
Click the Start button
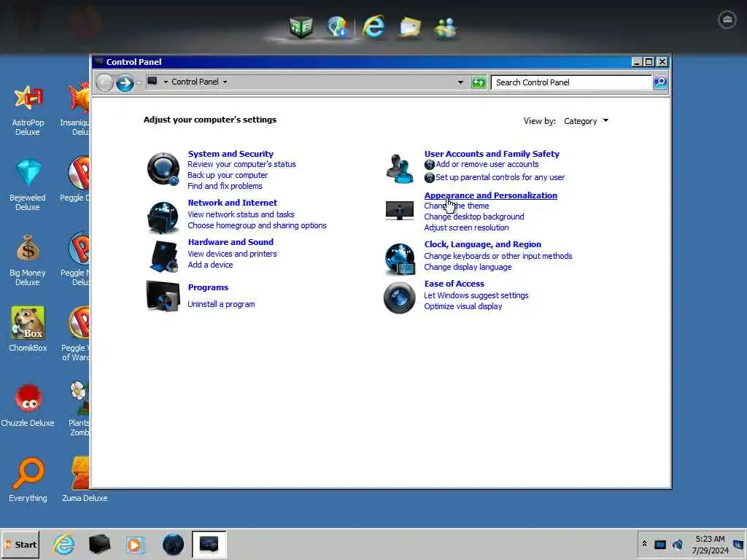click(x=21, y=544)
